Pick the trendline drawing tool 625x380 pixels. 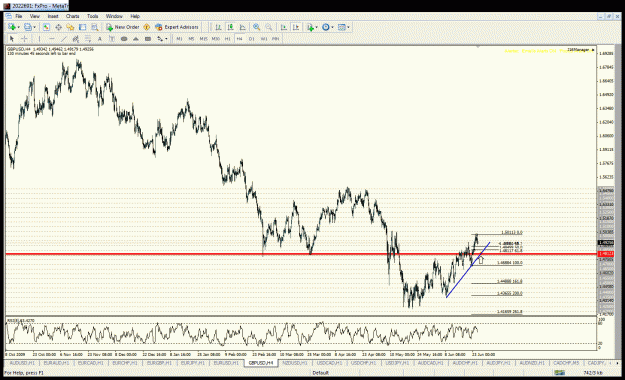64,39
